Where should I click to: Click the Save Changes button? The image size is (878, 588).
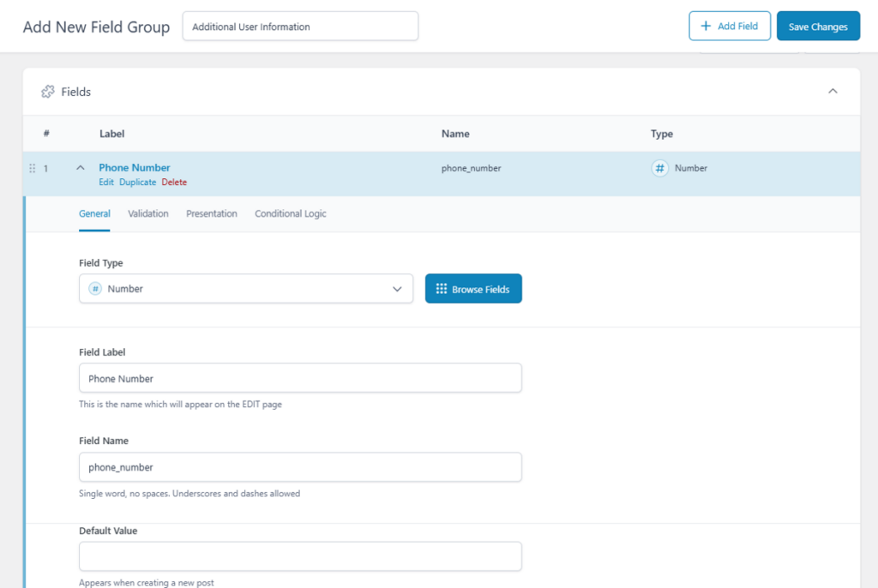point(818,26)
